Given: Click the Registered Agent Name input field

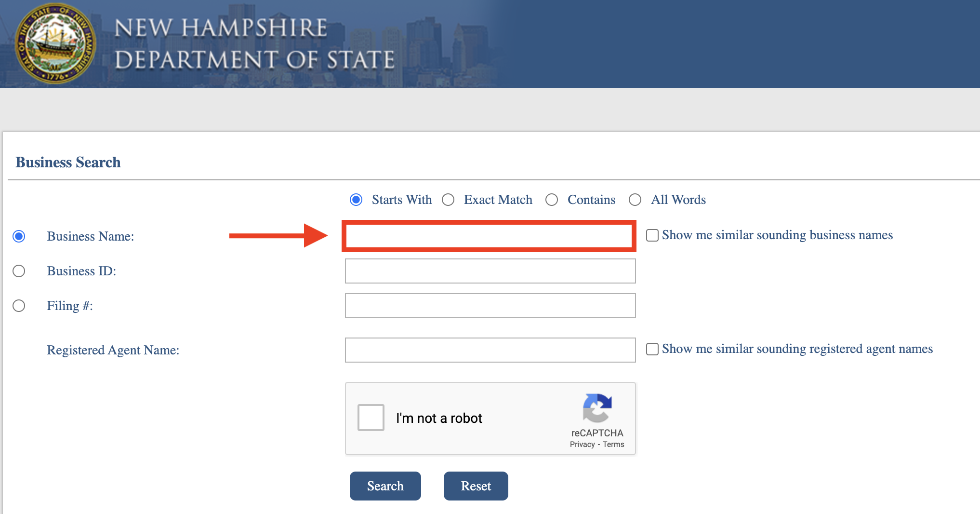Looking at the screenshot, I should tap(490, 350).
